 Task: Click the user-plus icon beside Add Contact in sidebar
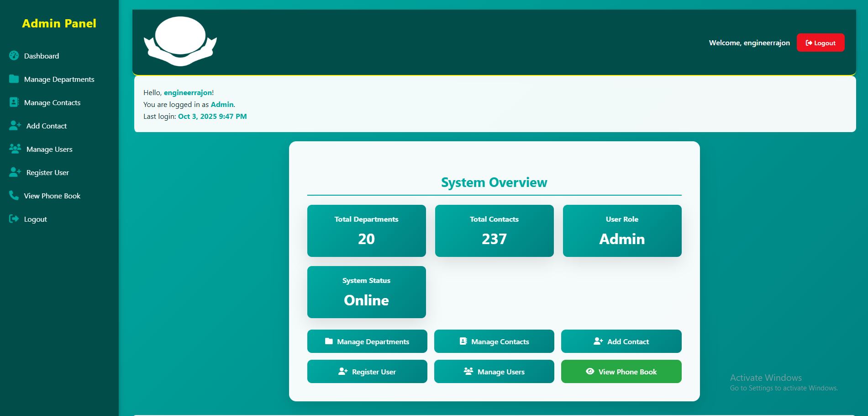[15, 125]
